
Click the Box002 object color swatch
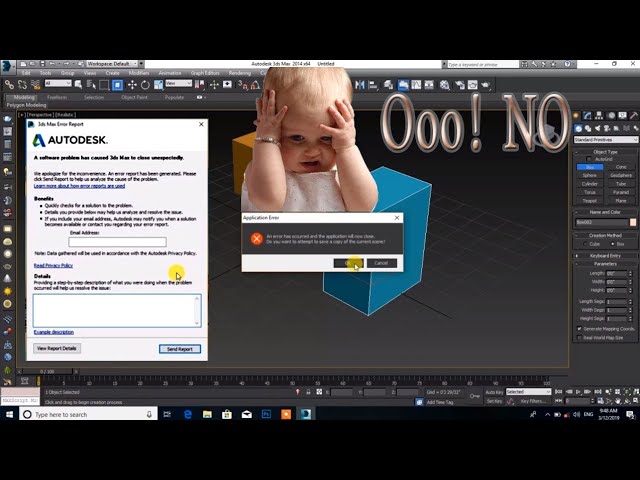tap(633, 222)
